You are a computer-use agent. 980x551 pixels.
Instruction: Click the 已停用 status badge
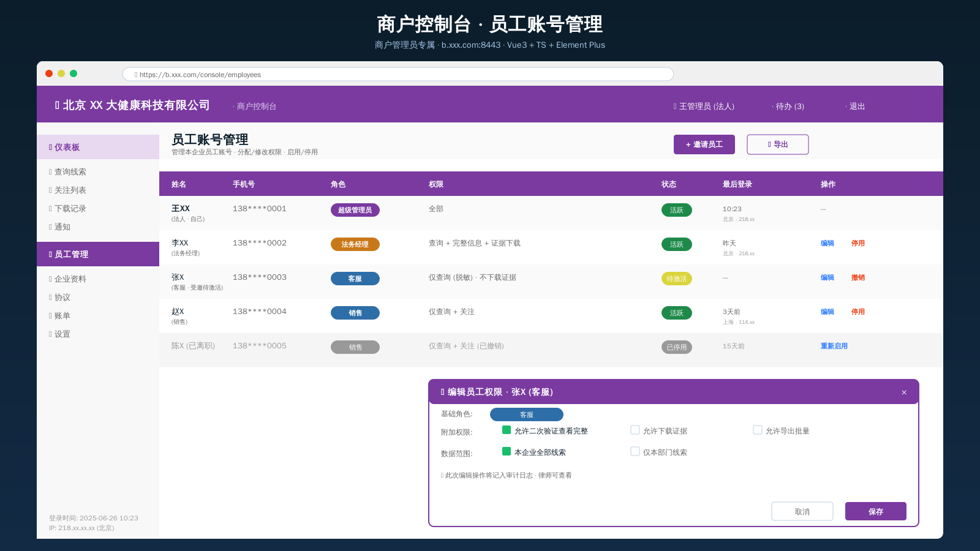(677, 347)
